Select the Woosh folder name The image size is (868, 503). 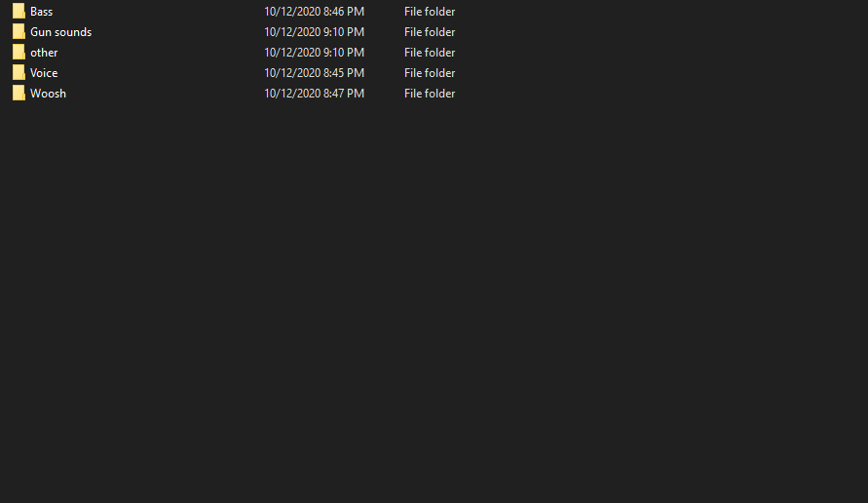pyautogui.click(x=49, y=94)
